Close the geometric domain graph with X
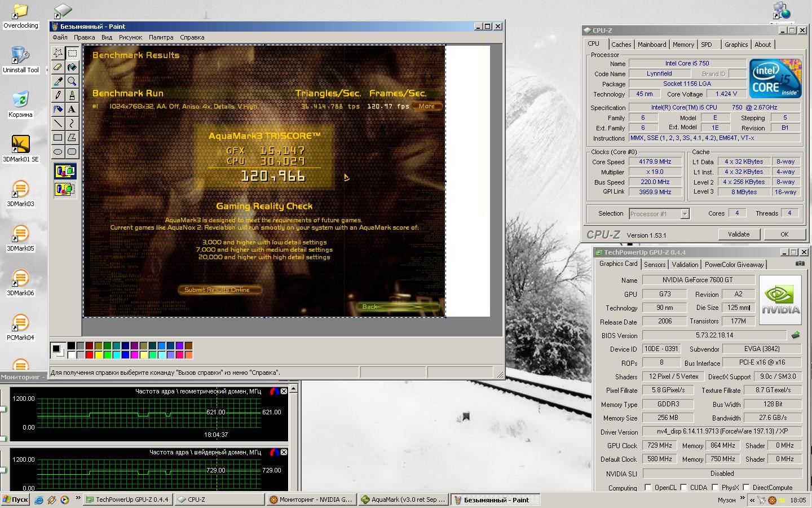Screen dimensions: 812x508 [x=284, y=391]
